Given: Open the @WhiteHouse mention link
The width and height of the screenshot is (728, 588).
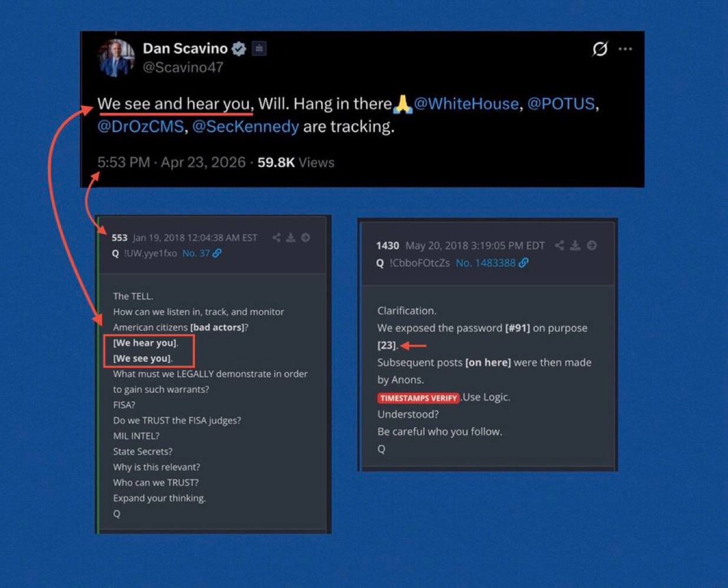Looking at the screenshot, I should [466, 104].
